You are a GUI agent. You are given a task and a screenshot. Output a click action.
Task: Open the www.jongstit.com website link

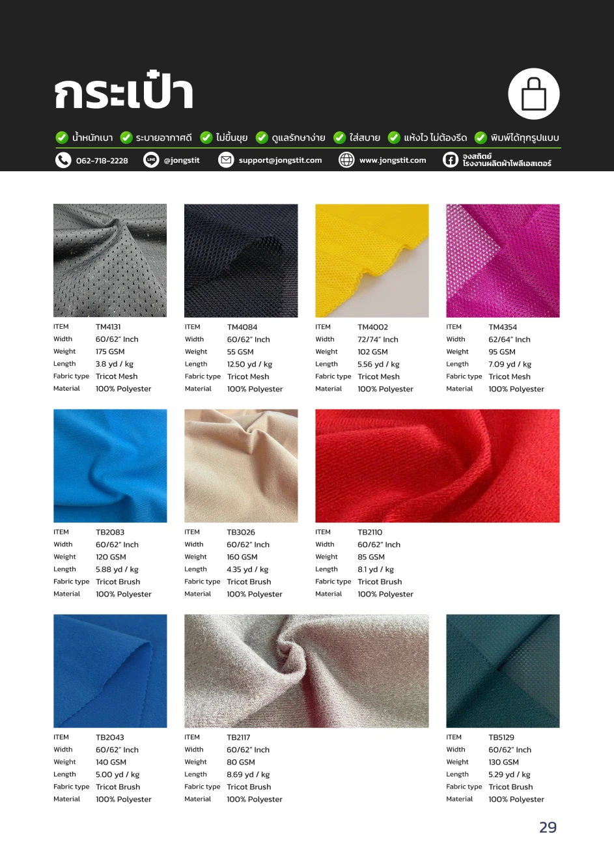(393, 160)
